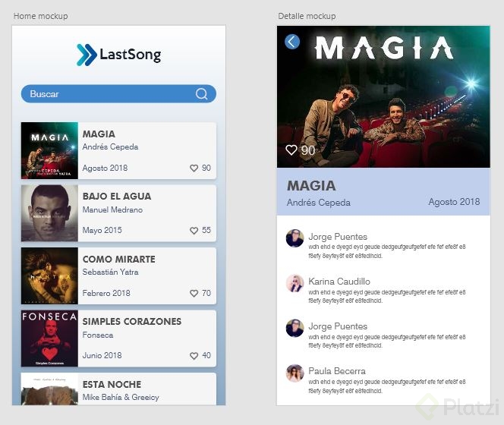The height and width of the screenshot is (425, 504).
Task: Open the ESTA NOCHE cover thumbnail
Action: point(49,389)
